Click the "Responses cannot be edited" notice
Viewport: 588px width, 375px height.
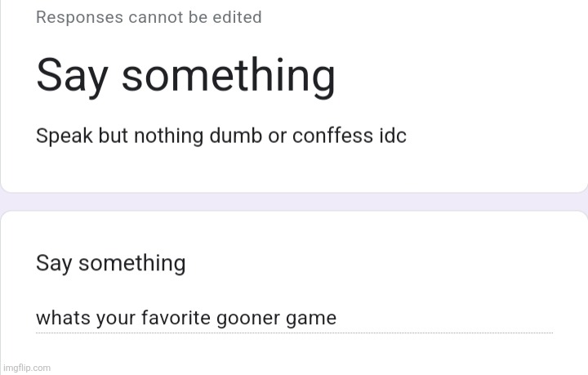pyautogui.click(x=149, y=17)
